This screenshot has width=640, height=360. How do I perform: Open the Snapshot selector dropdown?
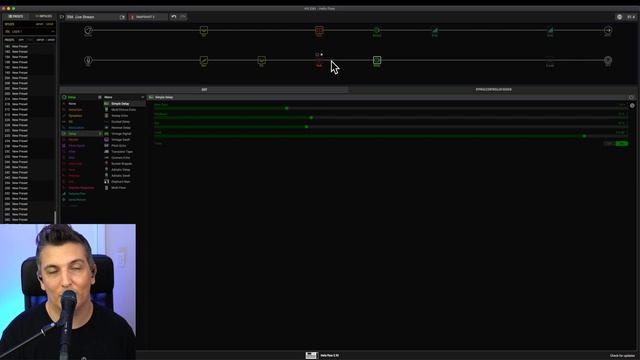148,17
